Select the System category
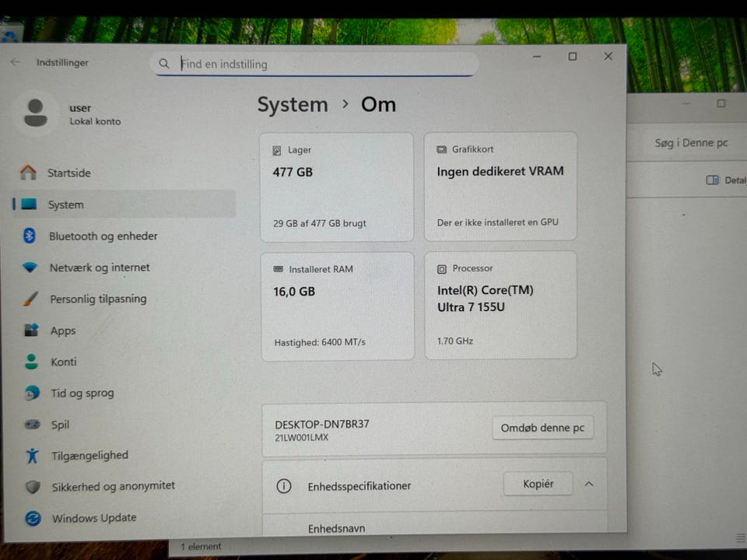The height and width of the screenshot is (560, 747). [x=124, y=205]
